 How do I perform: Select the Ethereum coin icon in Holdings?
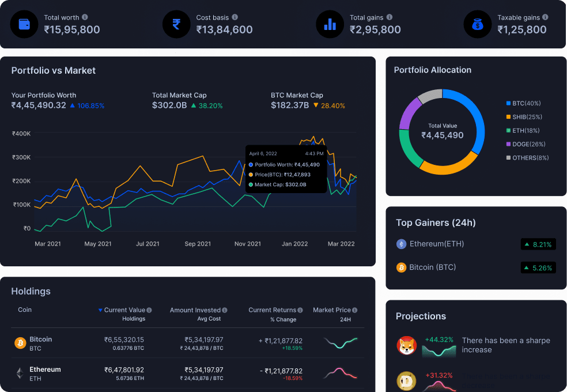[x=19, y=374]
